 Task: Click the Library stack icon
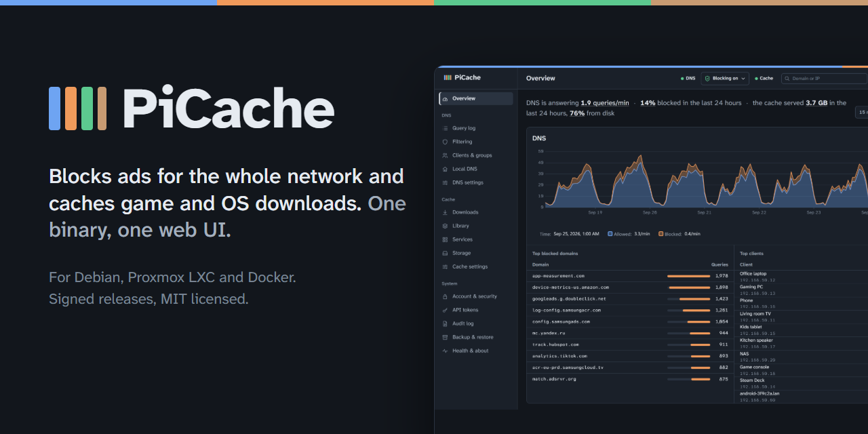tap(445, 226)
